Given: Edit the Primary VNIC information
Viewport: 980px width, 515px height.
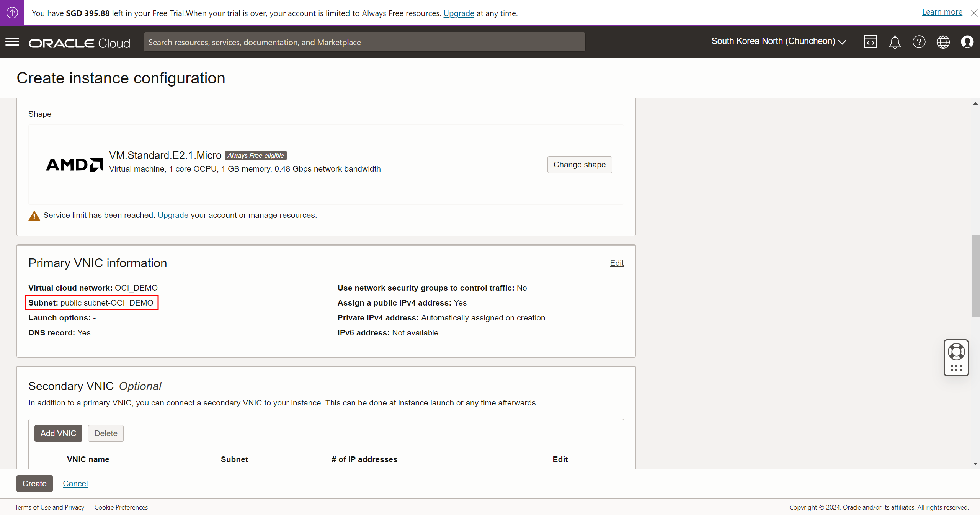Looking at the screenshot, I should (x=616, y=263).
